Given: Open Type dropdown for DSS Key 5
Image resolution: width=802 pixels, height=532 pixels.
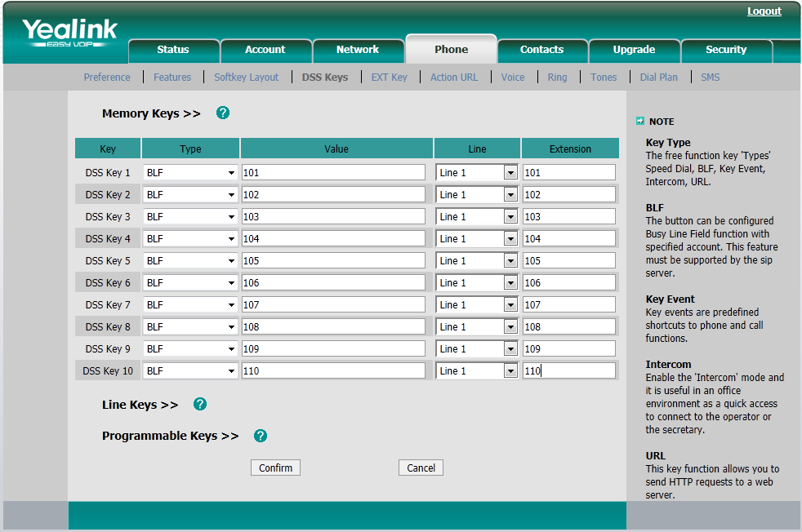Looking at the screenshot, I should 190,260.
